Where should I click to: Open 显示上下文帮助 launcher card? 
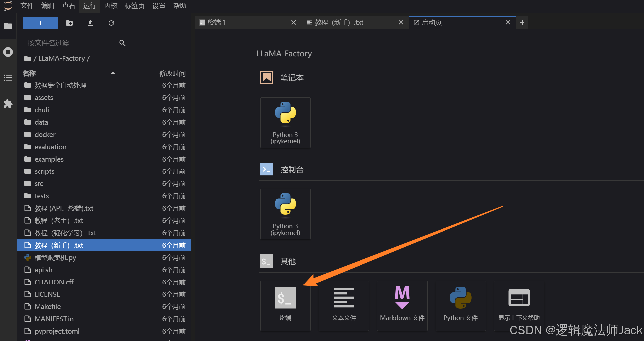click(x=519, y=306)
